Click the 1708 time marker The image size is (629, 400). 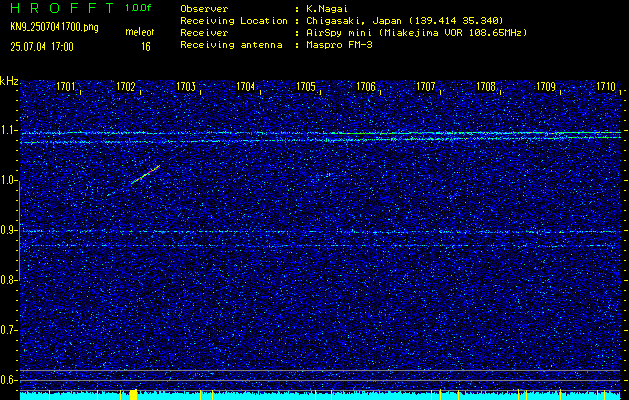[486, 86]
